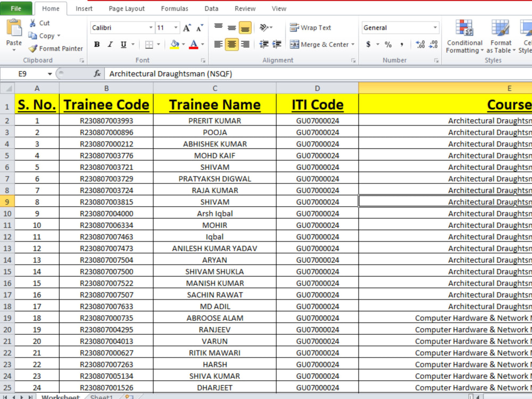532x399 pixels.
Task: Open the Name Box dropdown arrow
Action: [x=50, y=73]
